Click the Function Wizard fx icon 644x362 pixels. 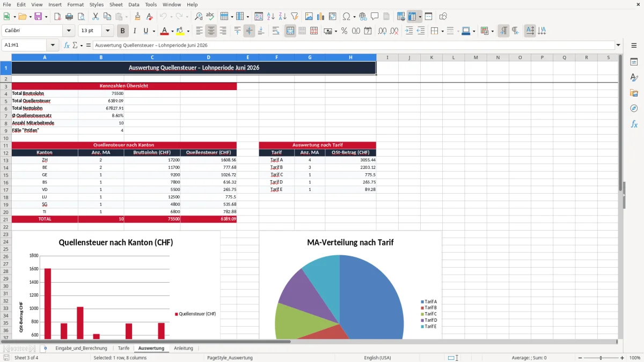pos(67,45)
